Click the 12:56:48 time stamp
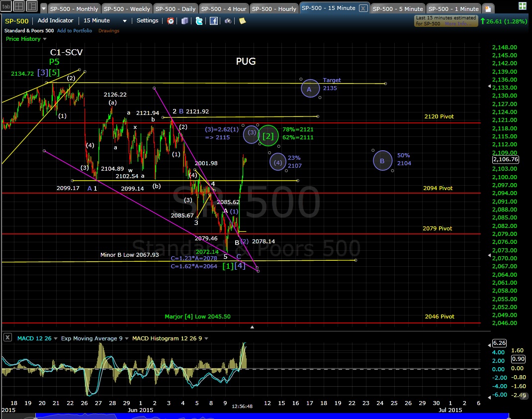532x419 pixels. pyautogui.click(x=242, y=407)
